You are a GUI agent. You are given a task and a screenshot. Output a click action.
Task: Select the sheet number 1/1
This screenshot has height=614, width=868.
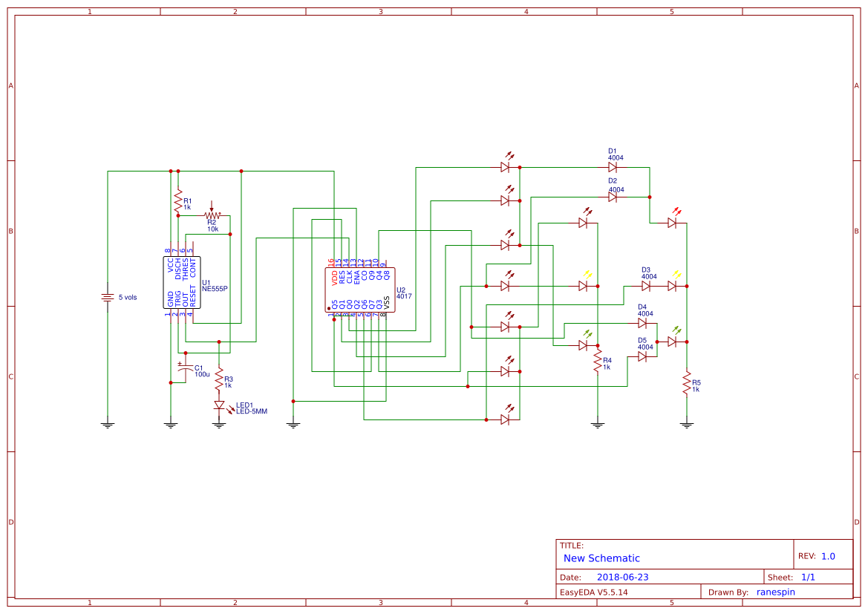click(808, 577)
